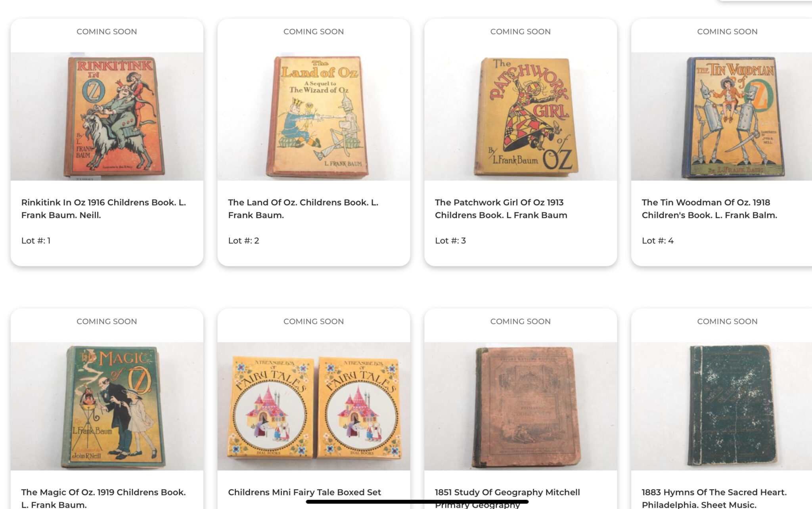Open the Fairy Tales boxed set image
Viewport: 812px width, 509px height.
(314, 406)
